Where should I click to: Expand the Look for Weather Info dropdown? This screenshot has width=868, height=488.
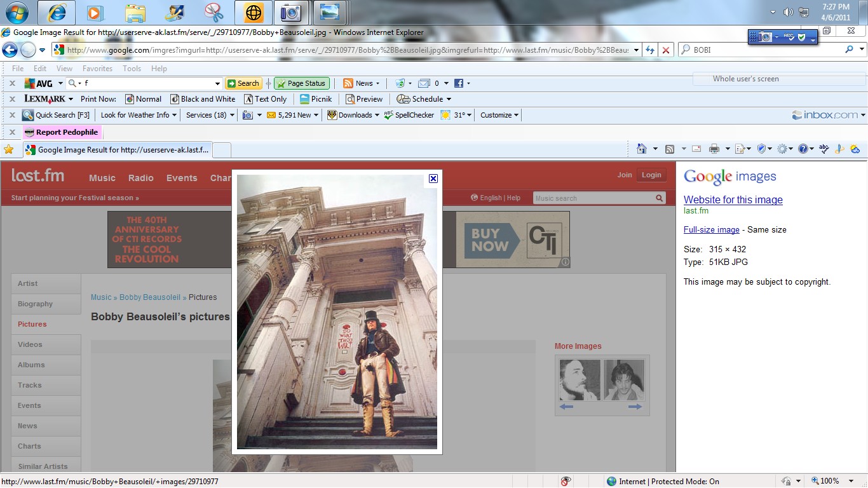click(139, 115)
